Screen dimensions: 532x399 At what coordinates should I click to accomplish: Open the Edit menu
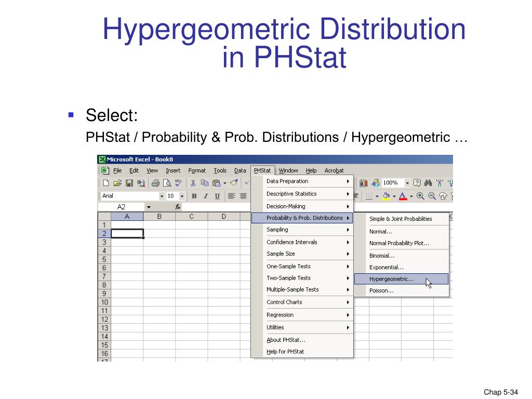coord(134,170)
